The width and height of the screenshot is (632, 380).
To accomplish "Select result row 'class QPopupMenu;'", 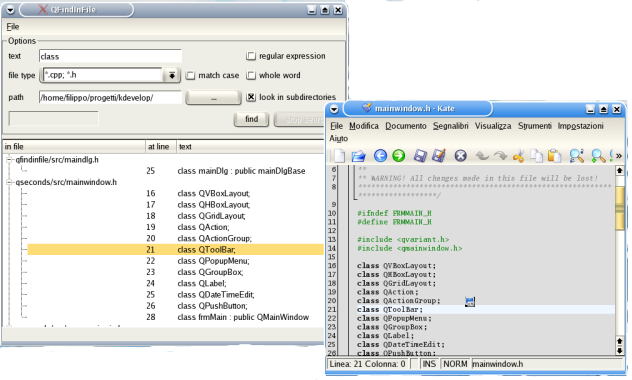I will pos(213,261).
